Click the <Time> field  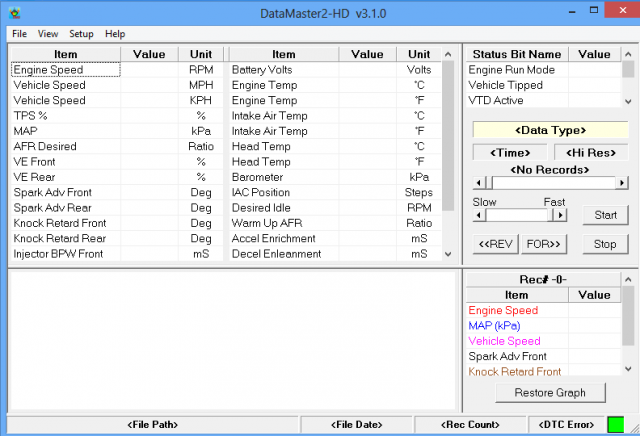[510, 153]
